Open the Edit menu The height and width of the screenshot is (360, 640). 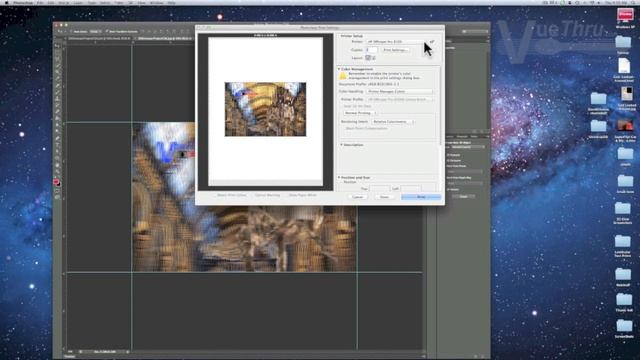coord(51,2)
